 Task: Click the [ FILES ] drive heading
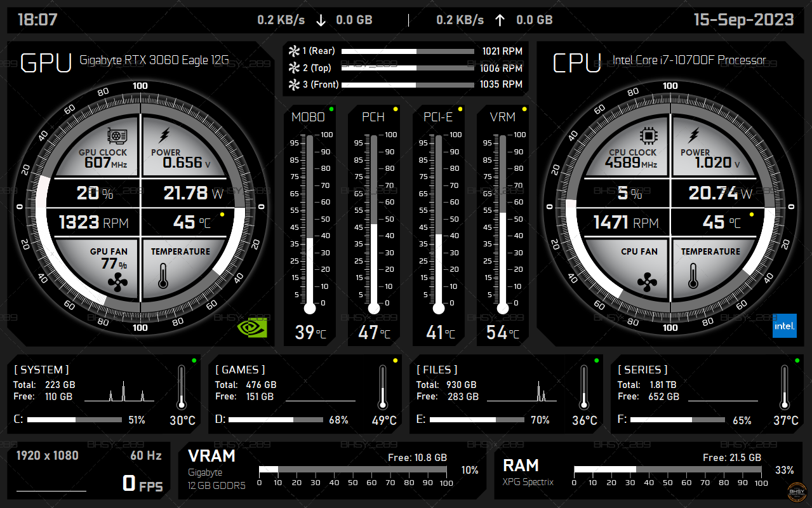tap(437, 370)
